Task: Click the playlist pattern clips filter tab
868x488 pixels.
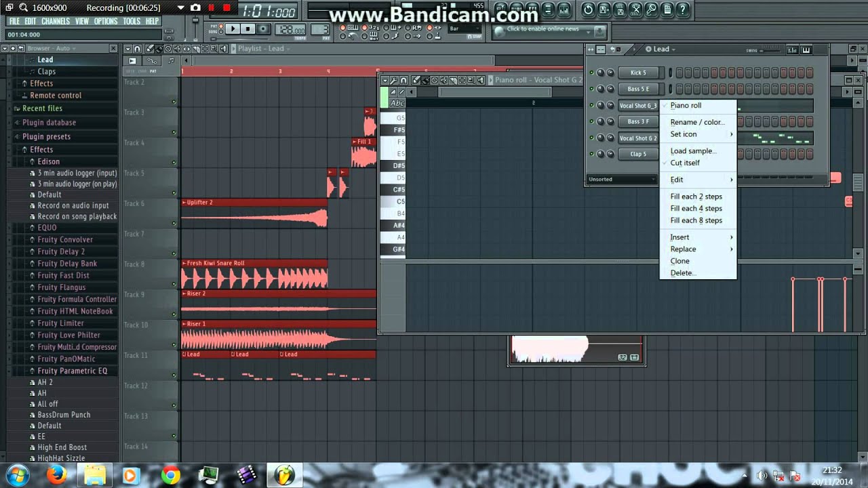Action: tap(171, 61)
